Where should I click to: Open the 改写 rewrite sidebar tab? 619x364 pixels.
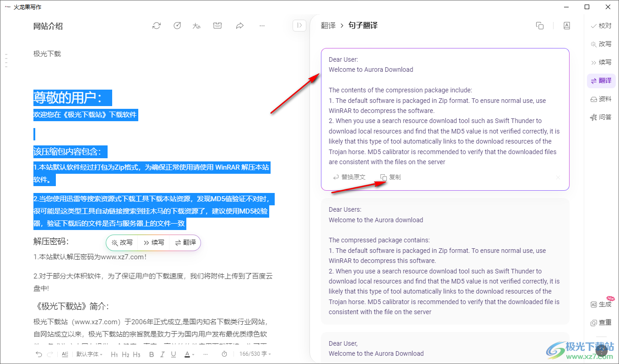pos(601,44)
